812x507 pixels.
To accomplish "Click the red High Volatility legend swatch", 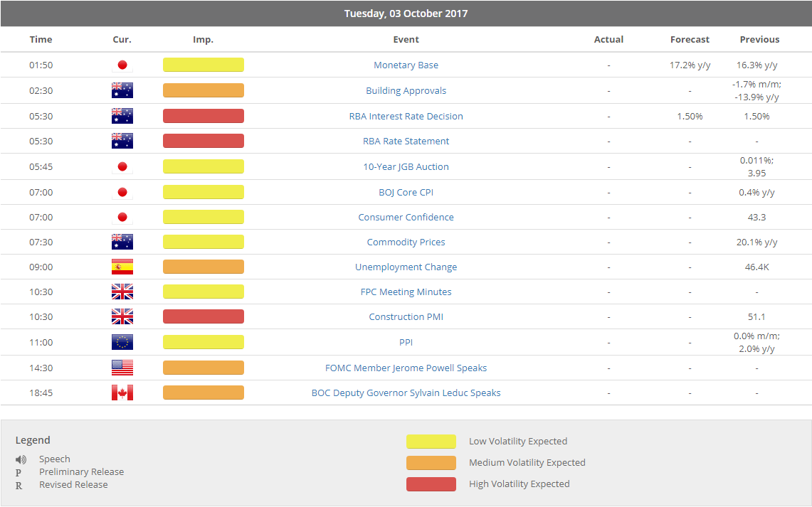I will (431, 484).
